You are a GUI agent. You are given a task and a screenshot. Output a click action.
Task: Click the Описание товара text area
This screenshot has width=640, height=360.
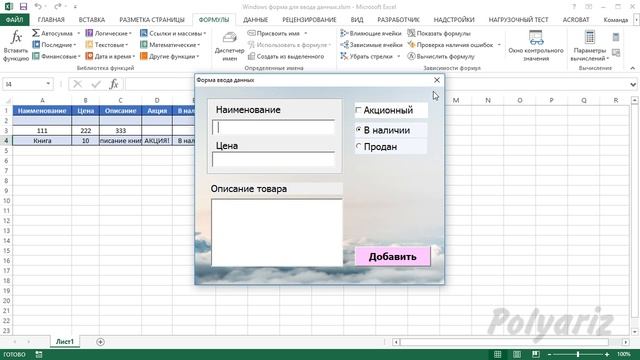[277, 233]
